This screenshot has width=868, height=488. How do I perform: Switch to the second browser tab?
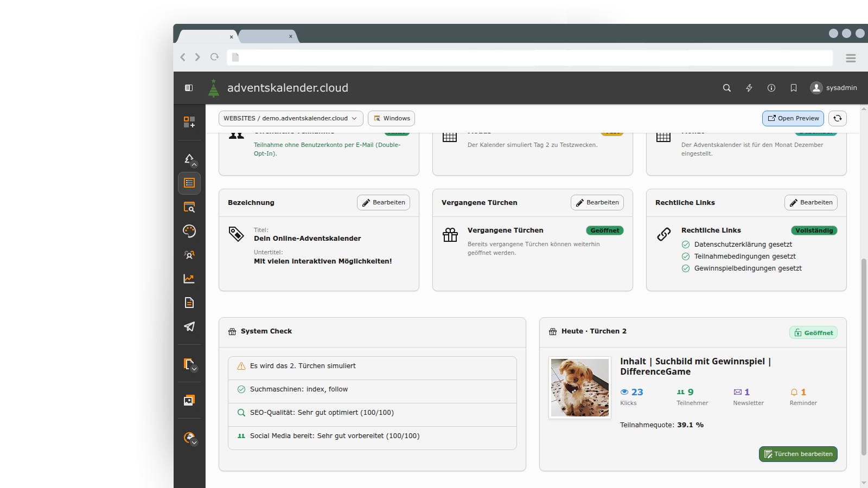coord(267,36)
